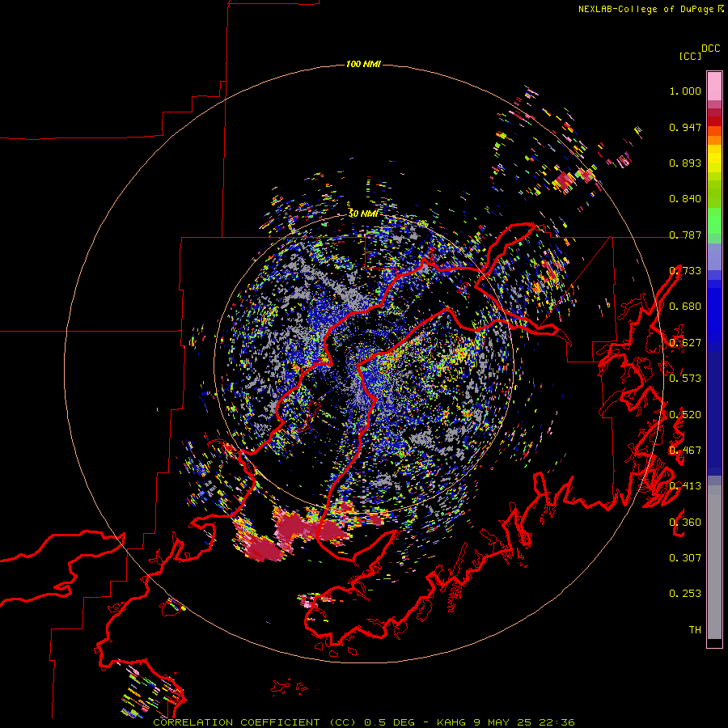
Task: Pick the bright green color bar segment
Action: pos(714,221)
